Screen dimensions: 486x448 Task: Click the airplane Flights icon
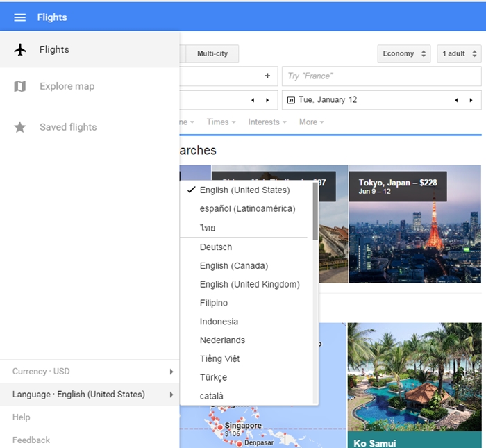click(20, 49)
